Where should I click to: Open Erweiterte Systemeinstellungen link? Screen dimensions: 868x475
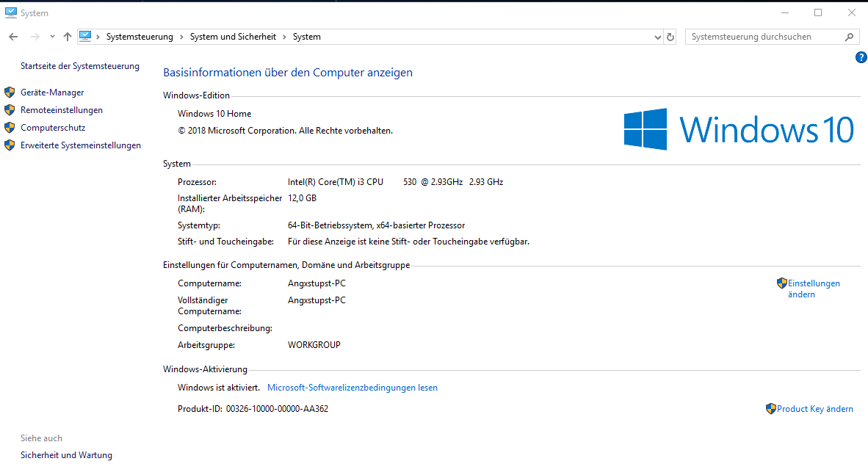tap(80, 145)
